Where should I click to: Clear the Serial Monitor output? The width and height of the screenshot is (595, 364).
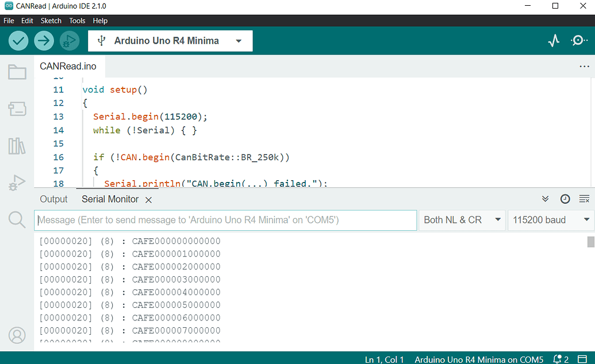click(x=584, y=199)
